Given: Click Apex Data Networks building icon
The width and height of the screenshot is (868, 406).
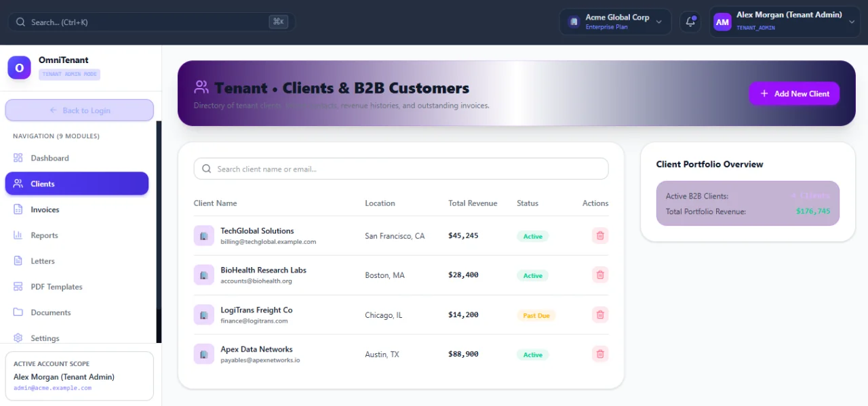Looking at the screenshot, I should pos(203,354).
